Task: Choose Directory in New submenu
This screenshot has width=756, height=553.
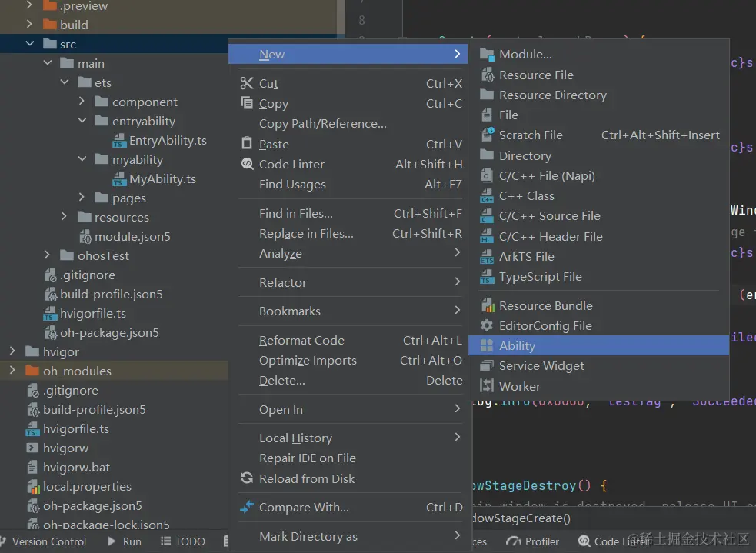Action: pos(598,155)
